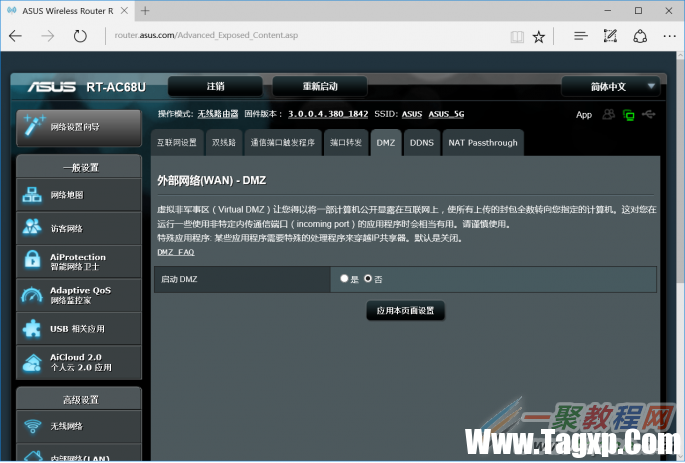This screenshot has width=685, height=463.
Task: Open the DMZ_FAQ link
Action: coord(176,252)
